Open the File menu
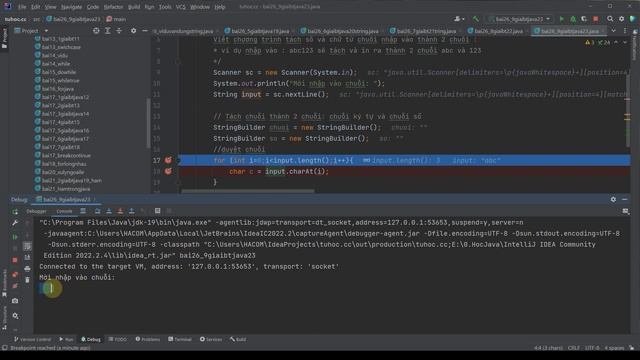Screen dimensions: 640x360 (22, 7)
